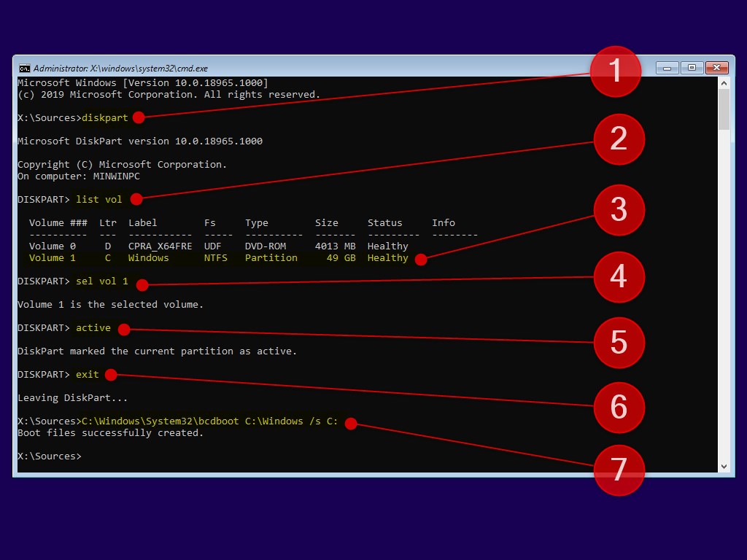Click the 'list vol' command text
The height and width of the screenshot is (560, 747).
[99, 200]
